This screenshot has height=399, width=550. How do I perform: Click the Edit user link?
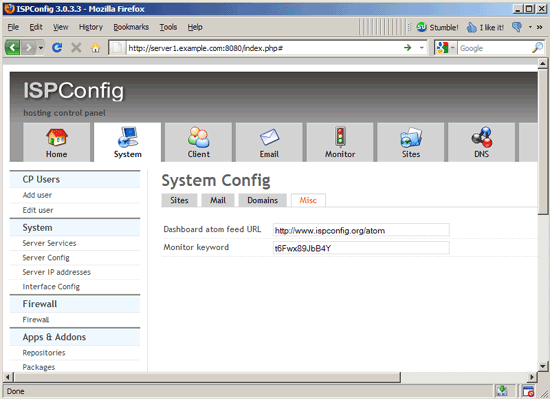(38, 210)
